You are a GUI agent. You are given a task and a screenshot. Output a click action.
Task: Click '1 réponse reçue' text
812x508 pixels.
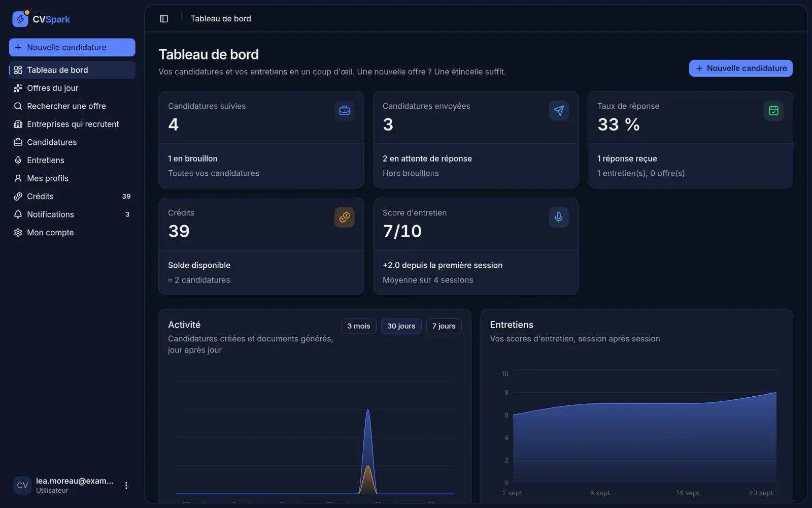pos(627,158)
